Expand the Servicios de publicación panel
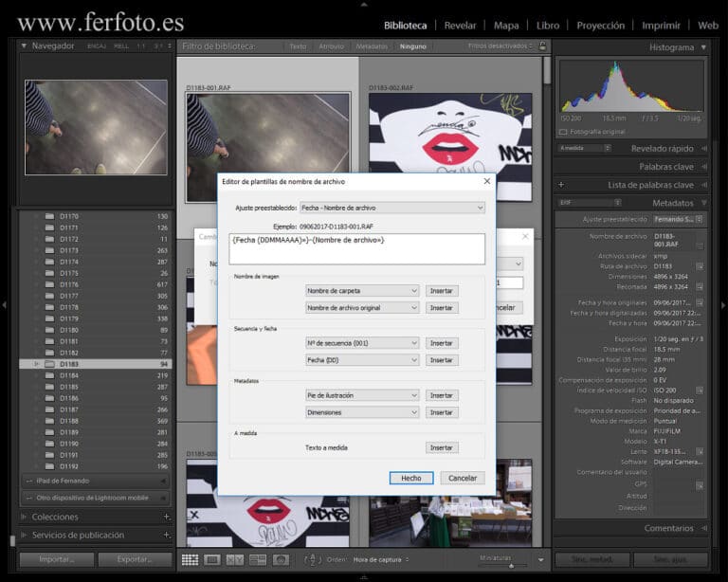The height and width of the screenshot is (582, 728). (x=24, y=535)
